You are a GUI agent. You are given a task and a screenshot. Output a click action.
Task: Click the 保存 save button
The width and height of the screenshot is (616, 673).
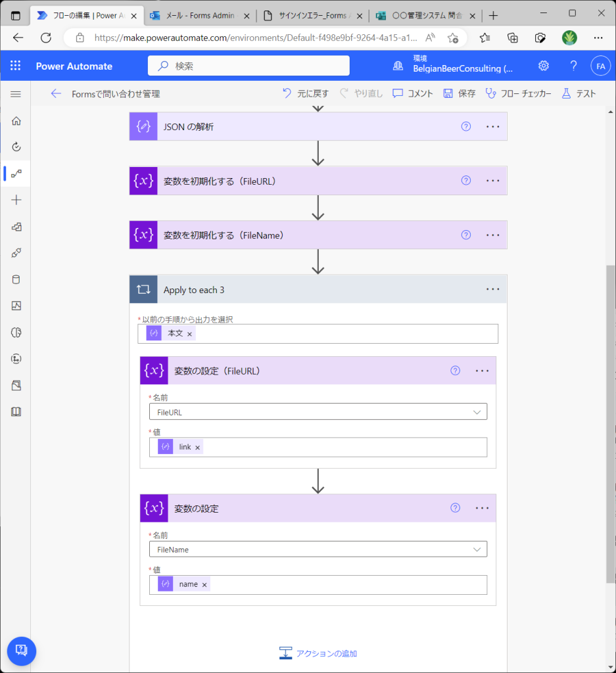coord(460,93)
